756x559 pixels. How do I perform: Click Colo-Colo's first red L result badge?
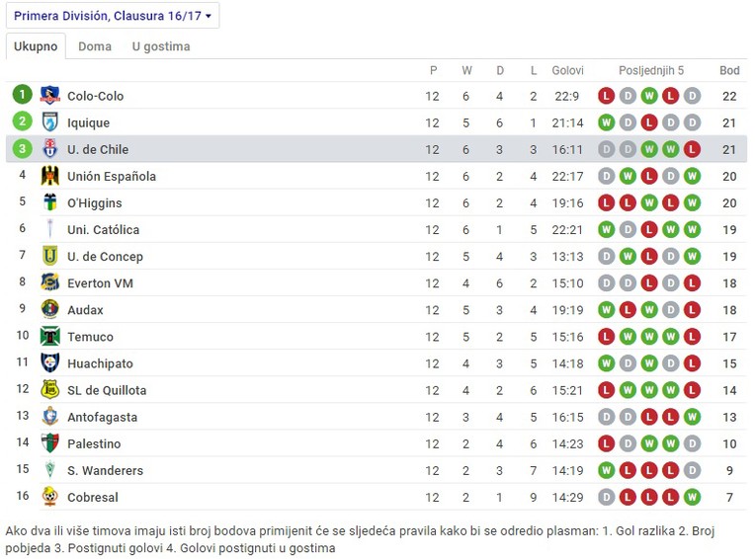point(606,96)
